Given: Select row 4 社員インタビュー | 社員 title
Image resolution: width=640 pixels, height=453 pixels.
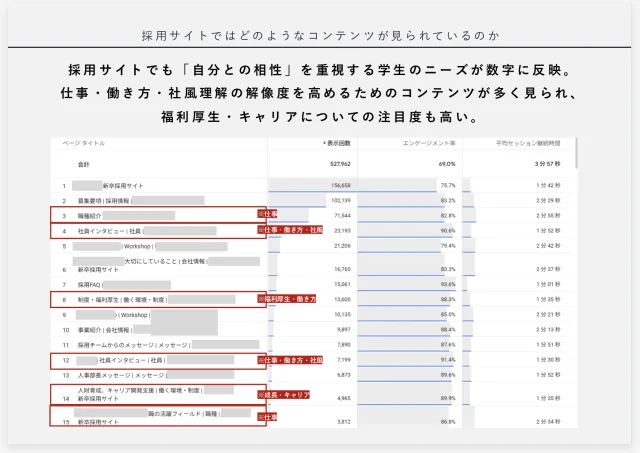Looking at the screenshot, I should coord(109,231).
